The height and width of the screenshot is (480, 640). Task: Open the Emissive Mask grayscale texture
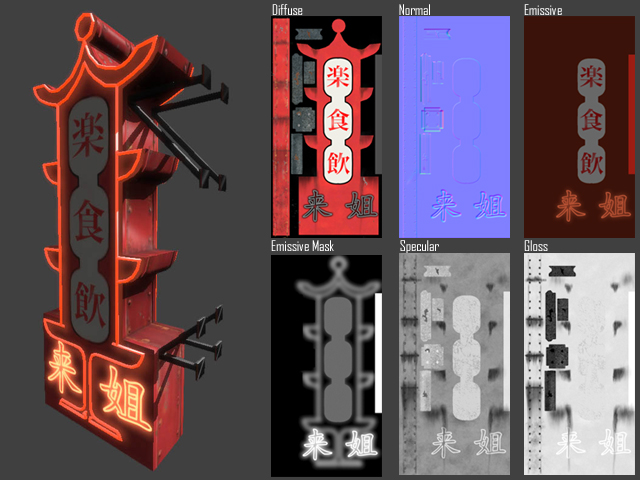click(x=326, y=365)
